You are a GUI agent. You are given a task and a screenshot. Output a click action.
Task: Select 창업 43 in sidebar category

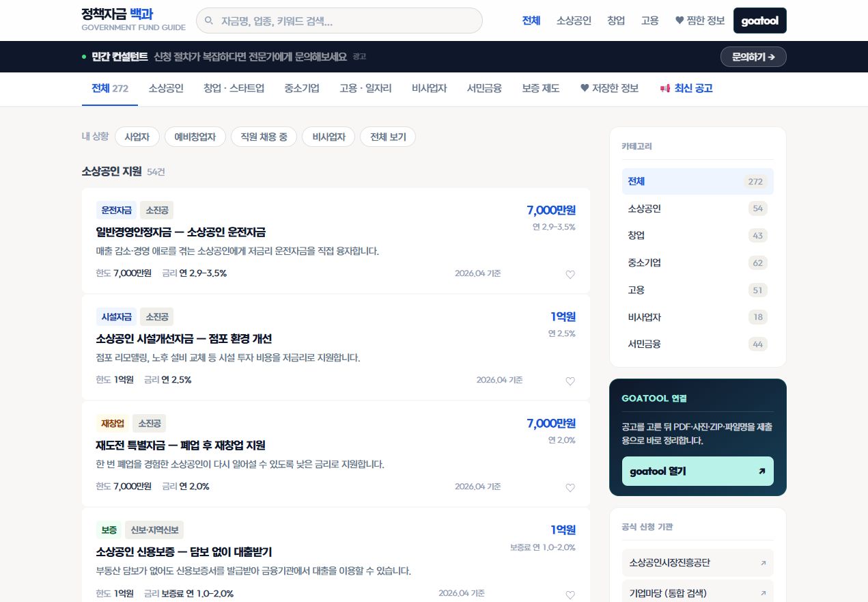(697, 235)
